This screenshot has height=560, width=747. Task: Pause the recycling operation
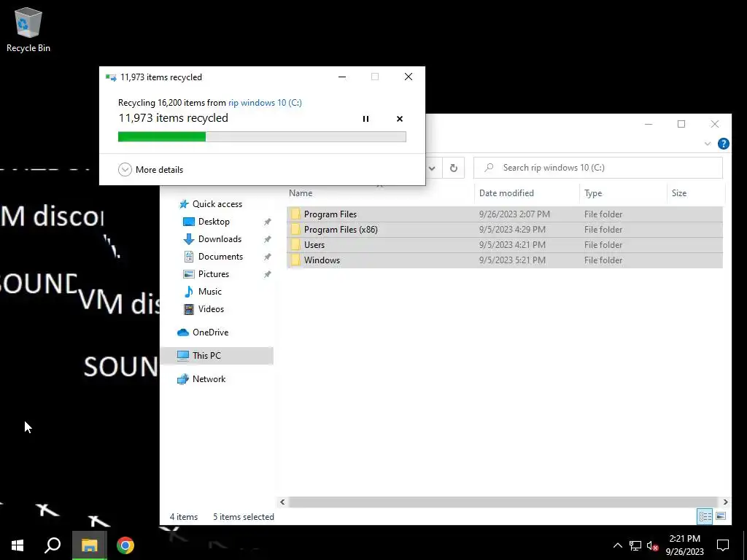(x=365, y=119)
